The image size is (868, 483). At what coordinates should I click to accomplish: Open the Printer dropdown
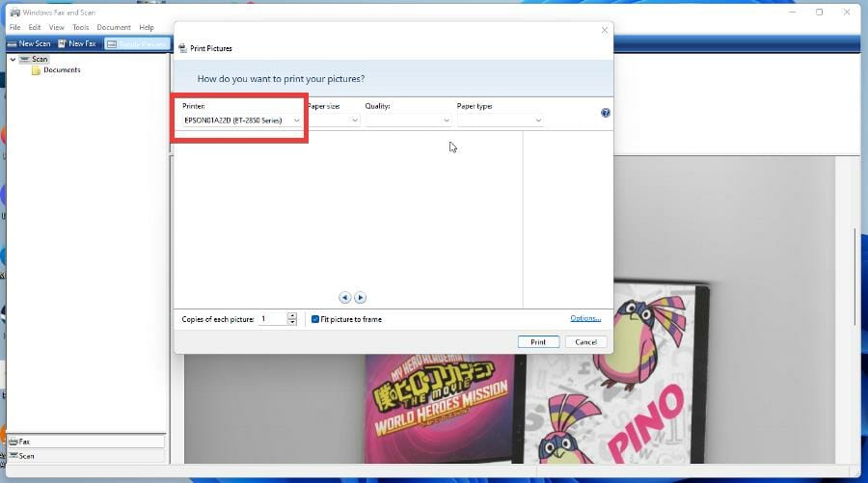242,121
